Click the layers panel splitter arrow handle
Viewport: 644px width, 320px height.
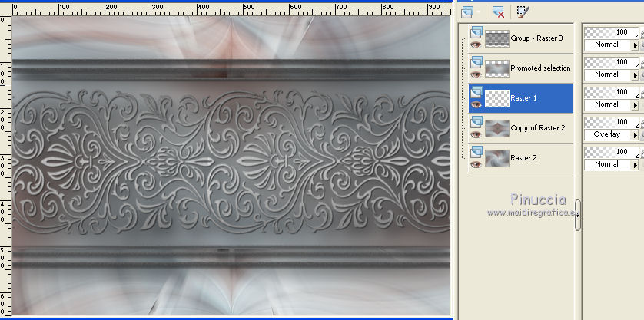click(x=578, y=215)
